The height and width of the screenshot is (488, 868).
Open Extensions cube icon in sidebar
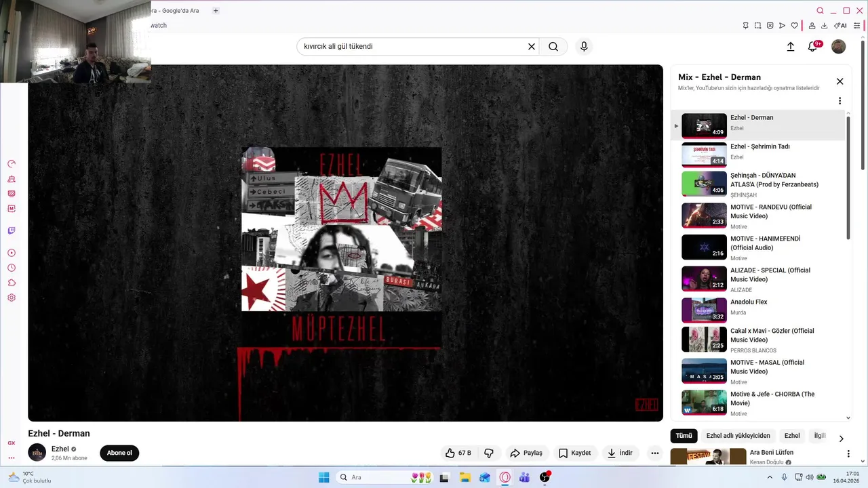tap(12, 283)
